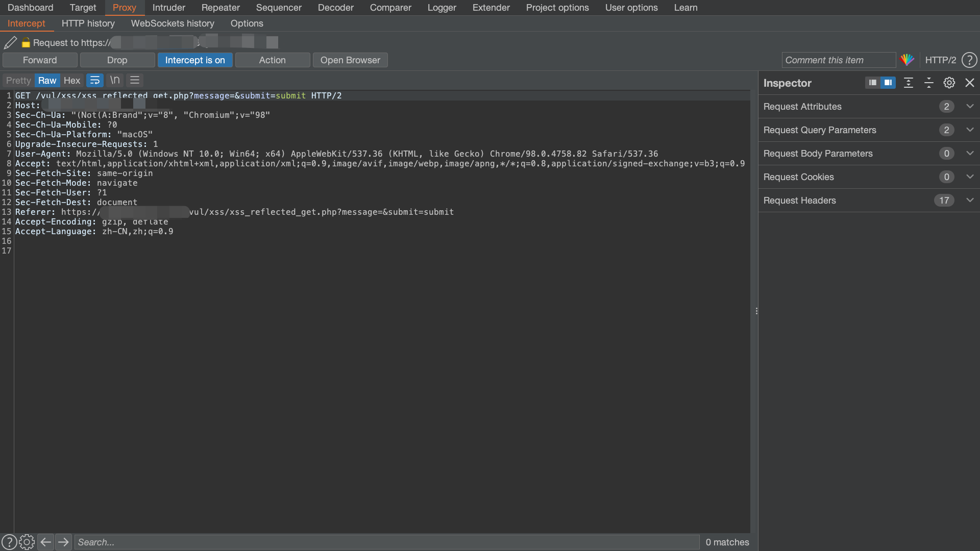
Task: Switch to Hex view
Action: tap(72, 81)
